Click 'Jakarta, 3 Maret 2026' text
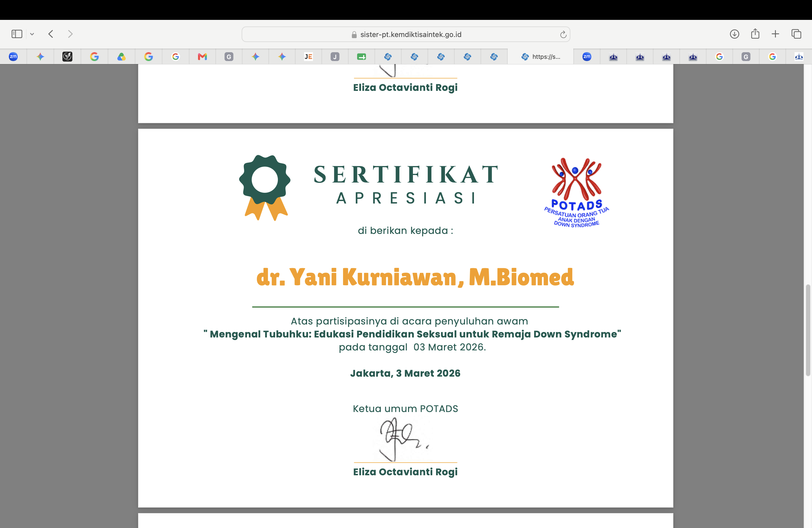The height and width of the screenshot is (528, 812). coord(405,373)
